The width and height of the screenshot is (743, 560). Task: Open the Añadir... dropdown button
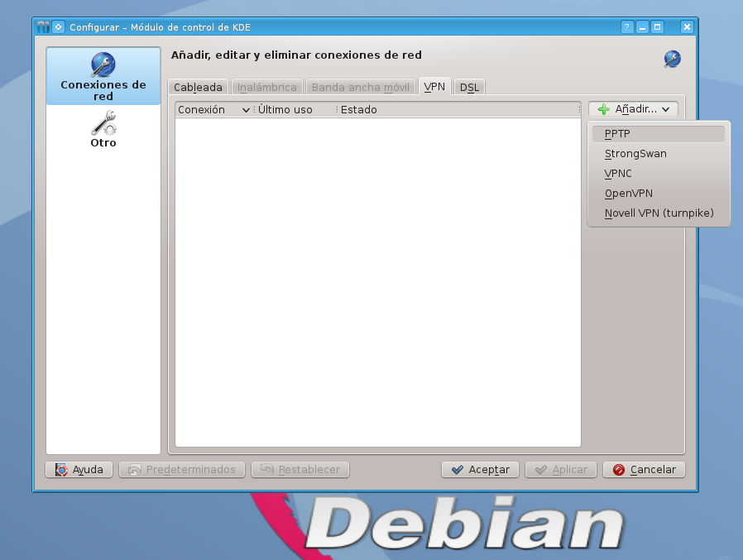pos(634,109)
